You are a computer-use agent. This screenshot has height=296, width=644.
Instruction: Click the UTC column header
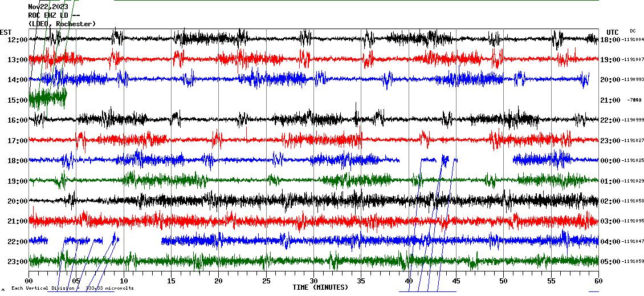(613, 32)
